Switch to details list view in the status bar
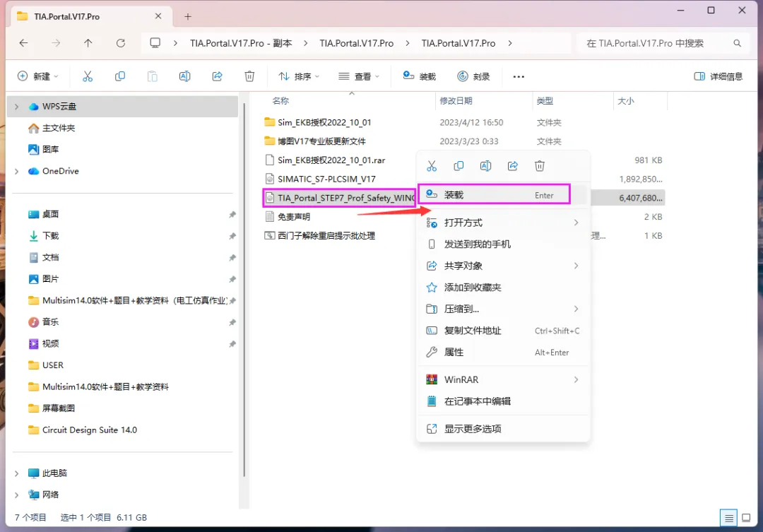Viewport: 763px width, 532px height. point(728,518)
